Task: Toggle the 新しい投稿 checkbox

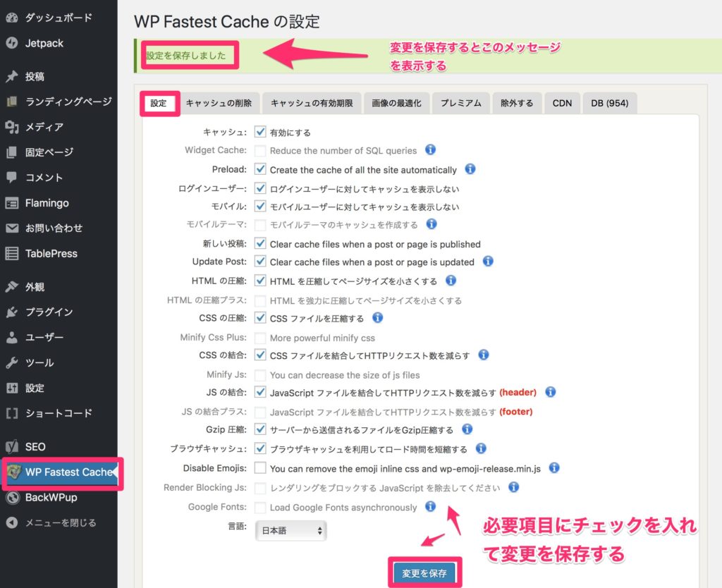Action: coord(260,243)
